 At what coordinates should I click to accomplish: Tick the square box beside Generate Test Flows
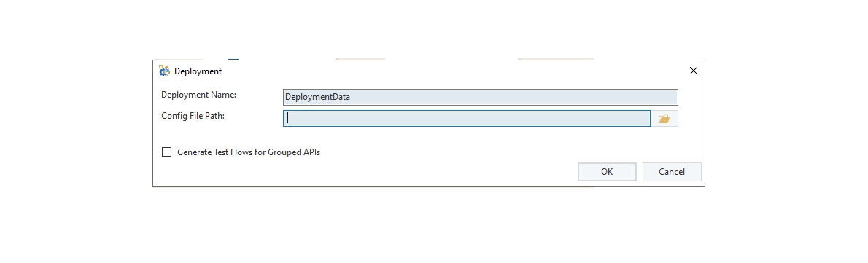click(x=166, y=152)
